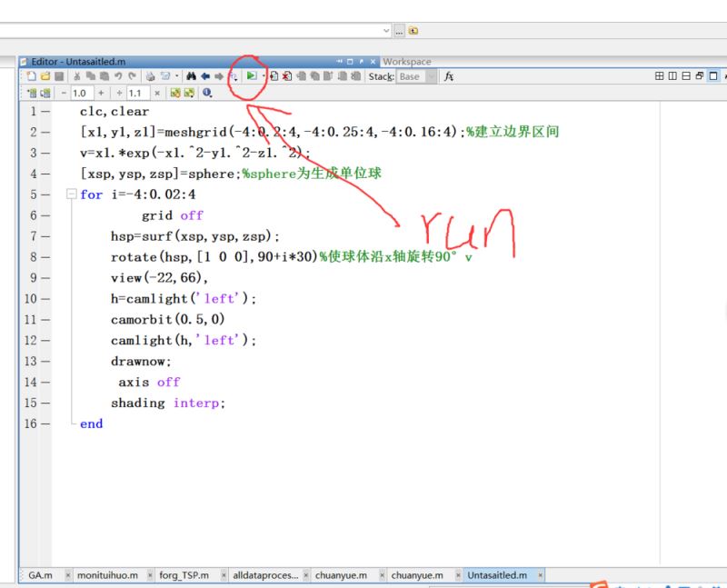
Task: Increment value with the plus button
Action: (x=101, y=94)
